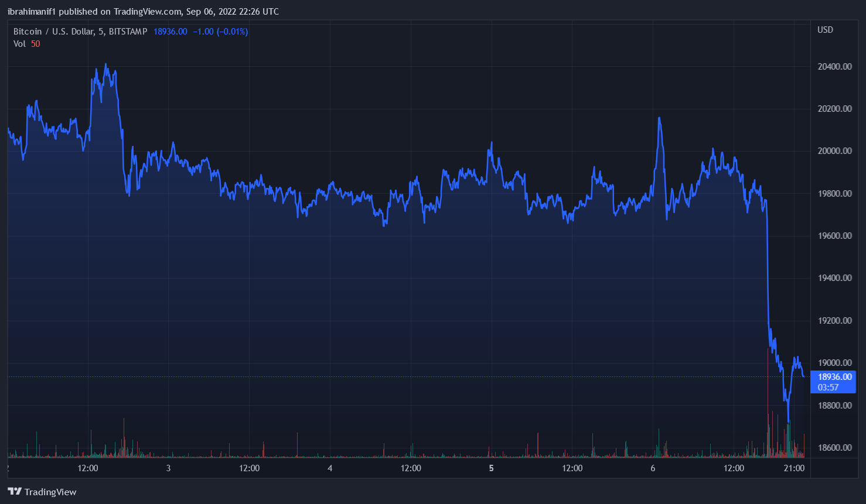Click the 19200.00 price axis label
Image resolution: width=866 pixels, height=504 pixels.
coord(834,321)
